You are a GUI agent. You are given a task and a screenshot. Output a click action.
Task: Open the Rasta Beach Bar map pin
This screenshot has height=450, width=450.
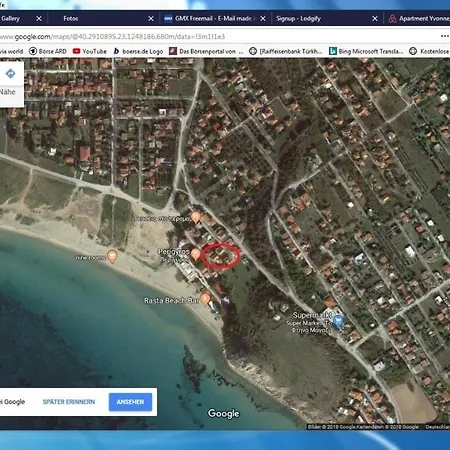(205, 298)
